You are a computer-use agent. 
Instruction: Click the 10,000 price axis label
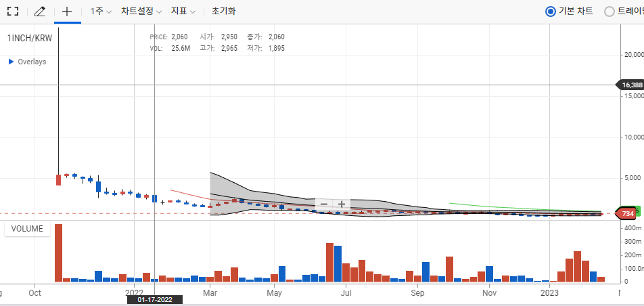633,137
